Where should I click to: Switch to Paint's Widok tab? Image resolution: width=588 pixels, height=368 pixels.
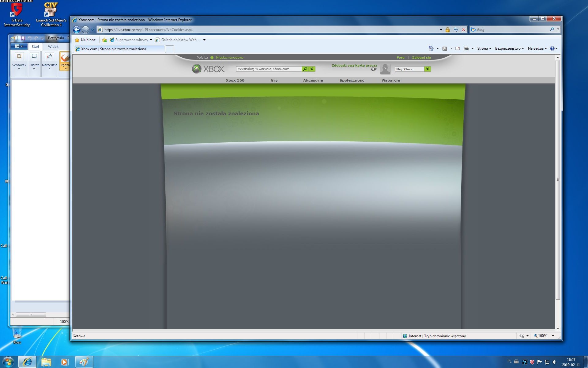(x=53, y=47)
